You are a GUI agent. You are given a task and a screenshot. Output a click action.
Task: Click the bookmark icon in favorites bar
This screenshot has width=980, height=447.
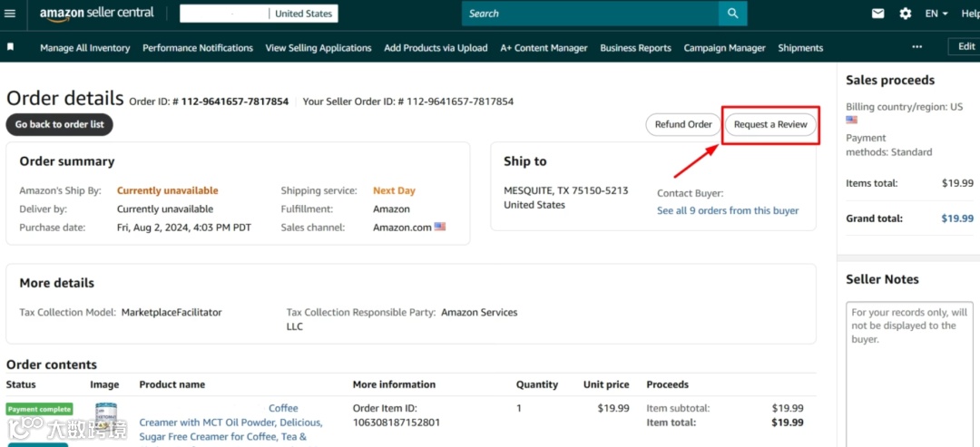point(11,47)
